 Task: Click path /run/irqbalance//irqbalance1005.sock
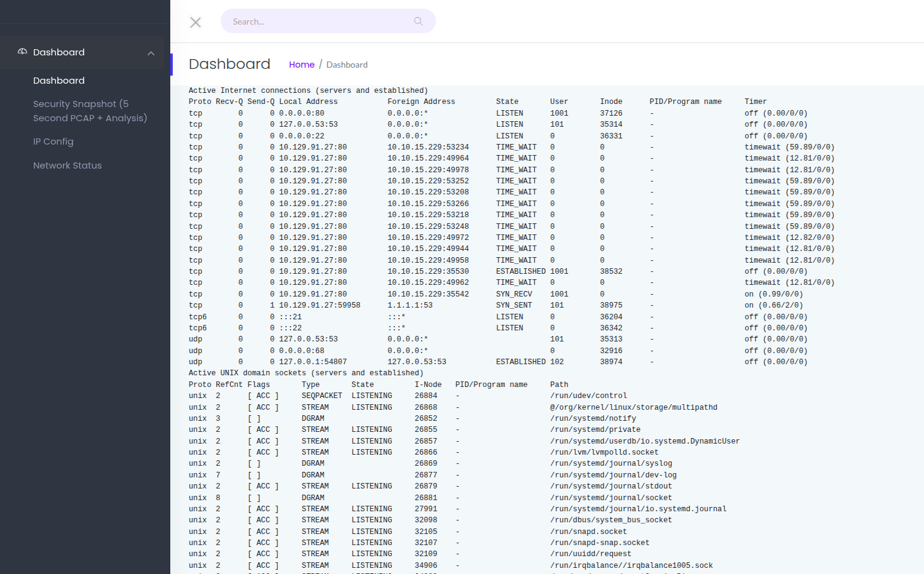631,565
